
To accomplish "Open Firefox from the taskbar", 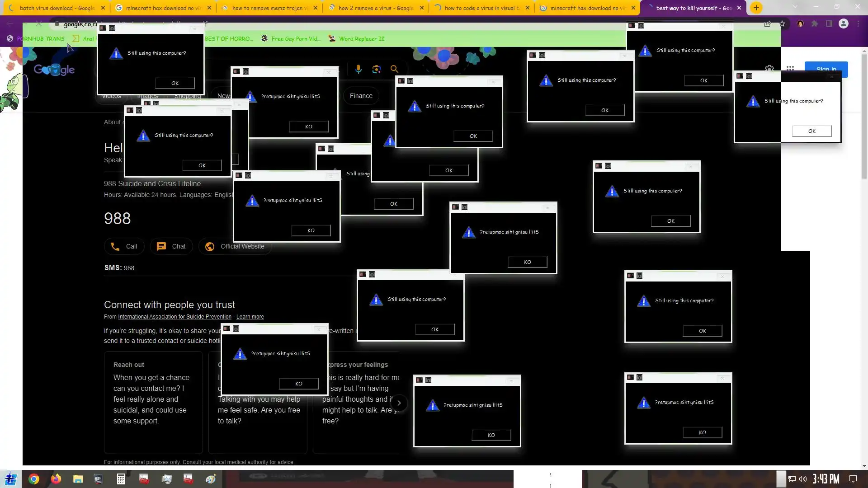I will click(56, 479).
